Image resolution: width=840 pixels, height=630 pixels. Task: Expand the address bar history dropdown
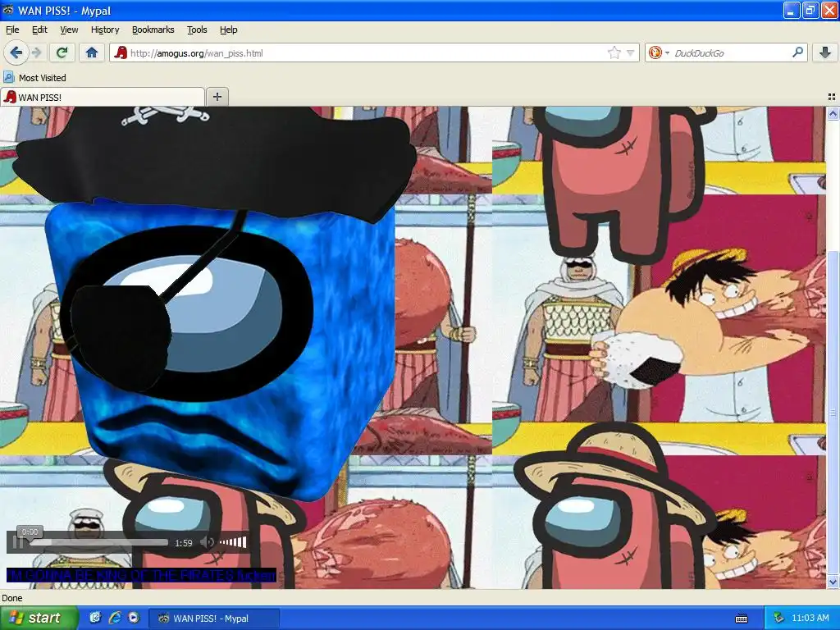[x=631, y=52]
